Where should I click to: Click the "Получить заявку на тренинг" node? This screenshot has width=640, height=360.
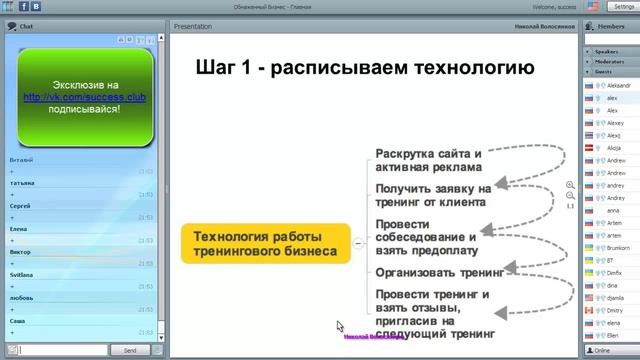tap(433, 196)
